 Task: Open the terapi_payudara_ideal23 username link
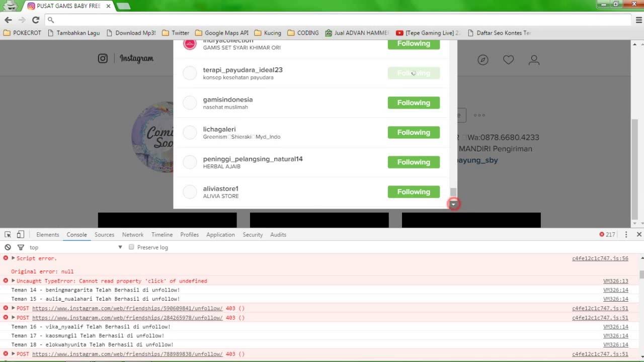click(243, 70)
